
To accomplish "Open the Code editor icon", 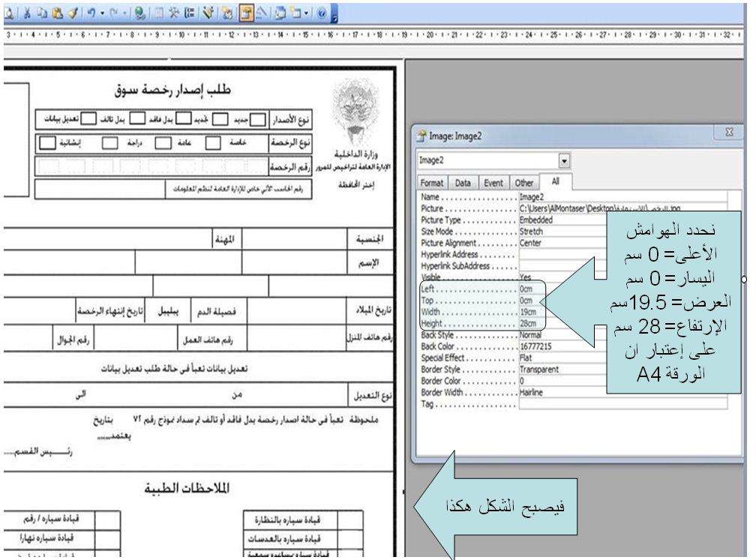I will pos(227,13).
